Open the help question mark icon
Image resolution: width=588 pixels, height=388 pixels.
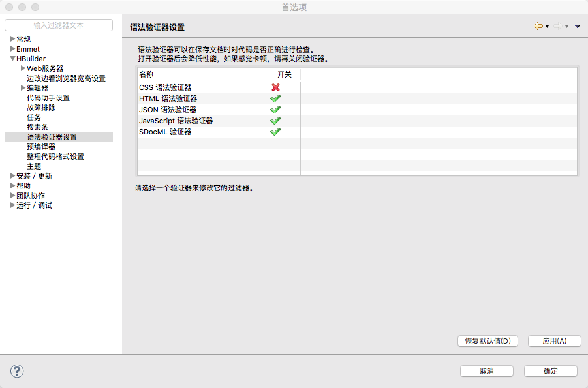[17, 371]
